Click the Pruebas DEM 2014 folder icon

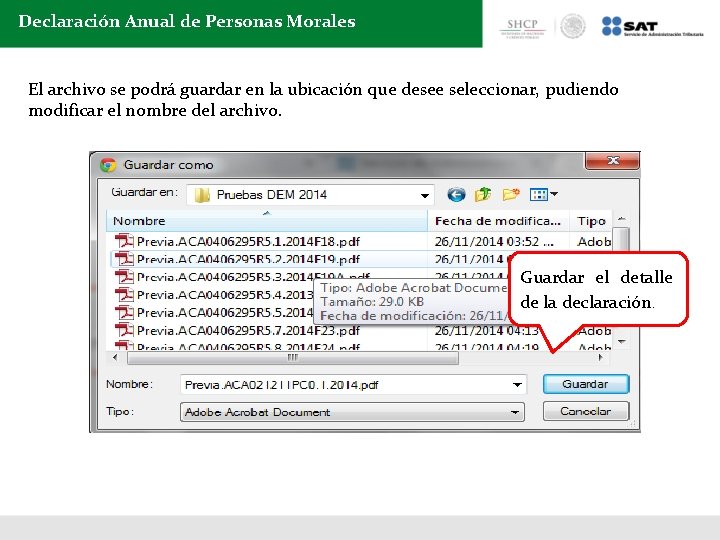(x=202, y=195)
